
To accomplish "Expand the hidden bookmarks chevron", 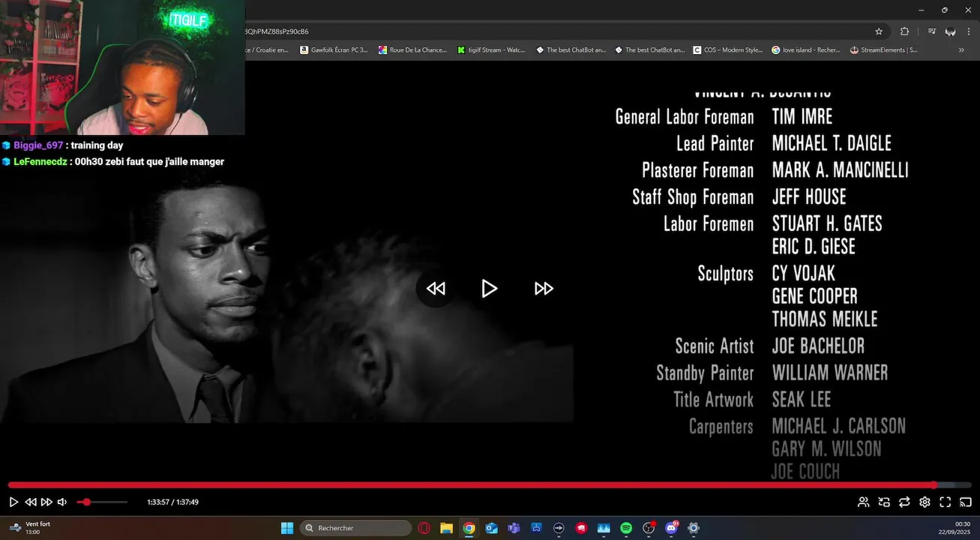I will (961, 50).
